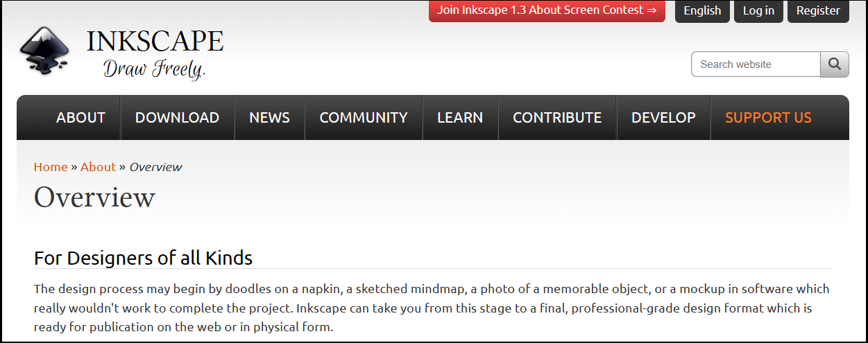Open the ABOUT navigation menu
868x343 pixels.
80,118
